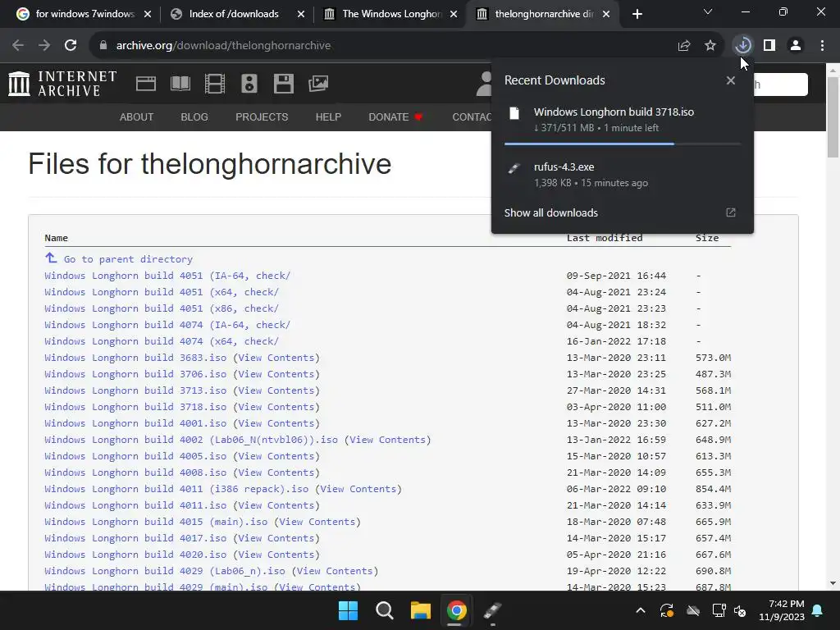Download Windows Longhorn build 3706.iso

pyautogui.click(x=135, y=374)
